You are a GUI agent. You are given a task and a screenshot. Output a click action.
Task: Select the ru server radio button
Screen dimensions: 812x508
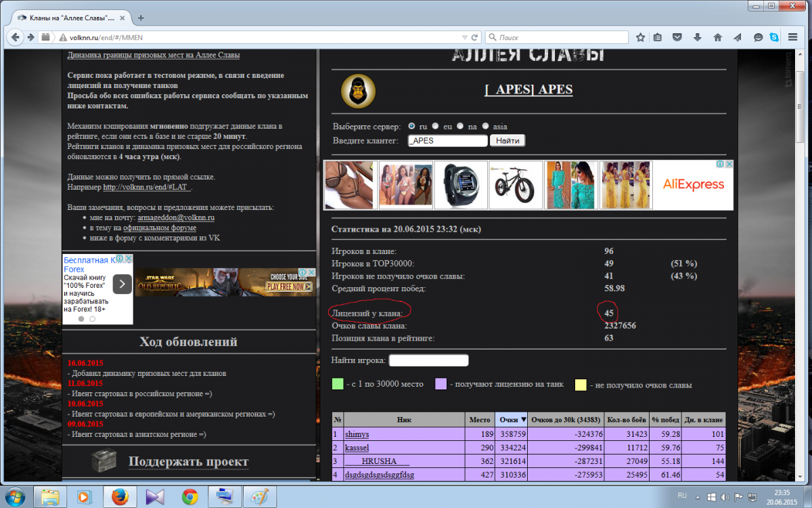point(412,126)
